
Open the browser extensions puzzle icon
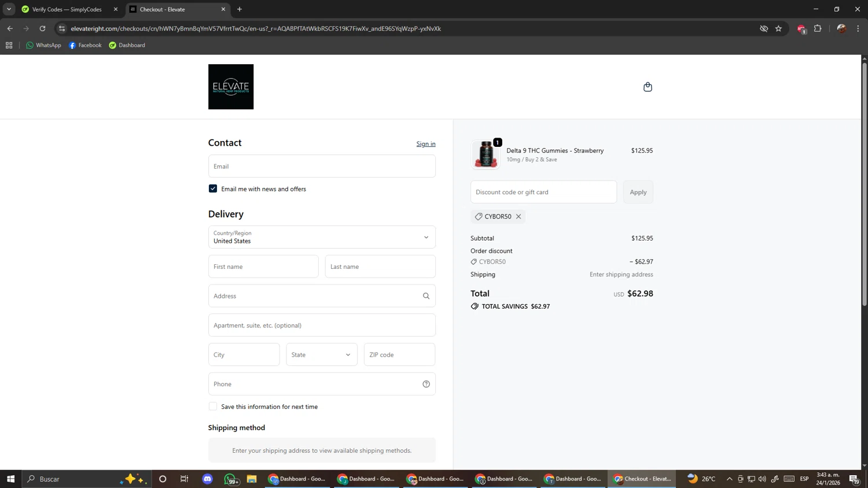point(818,28)
